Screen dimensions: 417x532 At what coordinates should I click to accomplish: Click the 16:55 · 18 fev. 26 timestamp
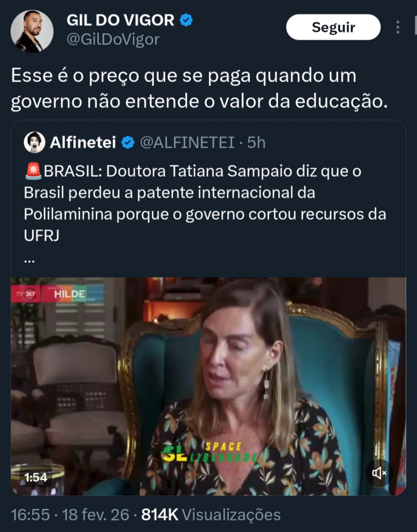pos(70,514)
